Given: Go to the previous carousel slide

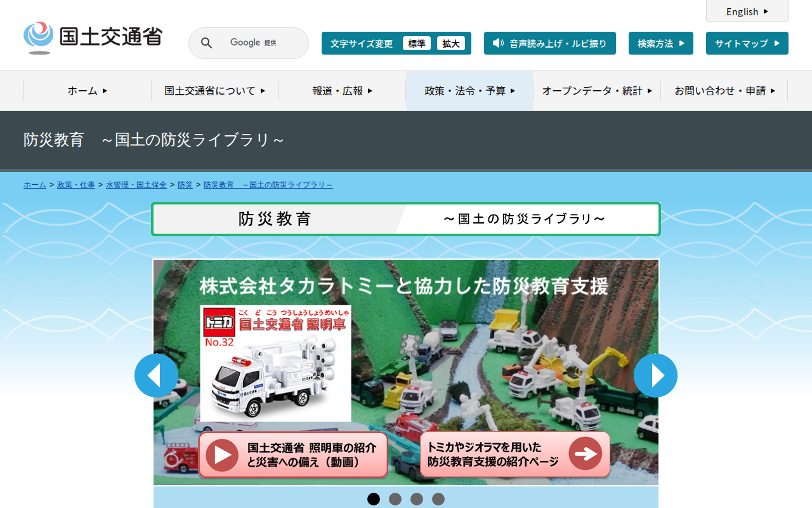Looking at the screenshot, I should tap(156, 375).
